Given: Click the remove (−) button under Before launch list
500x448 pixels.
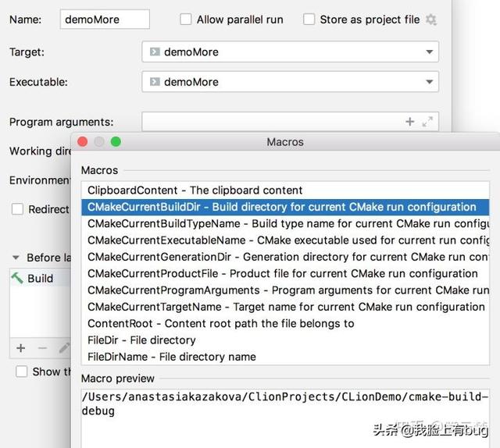Looking at the screenshot, I should (x=42, y=347).
